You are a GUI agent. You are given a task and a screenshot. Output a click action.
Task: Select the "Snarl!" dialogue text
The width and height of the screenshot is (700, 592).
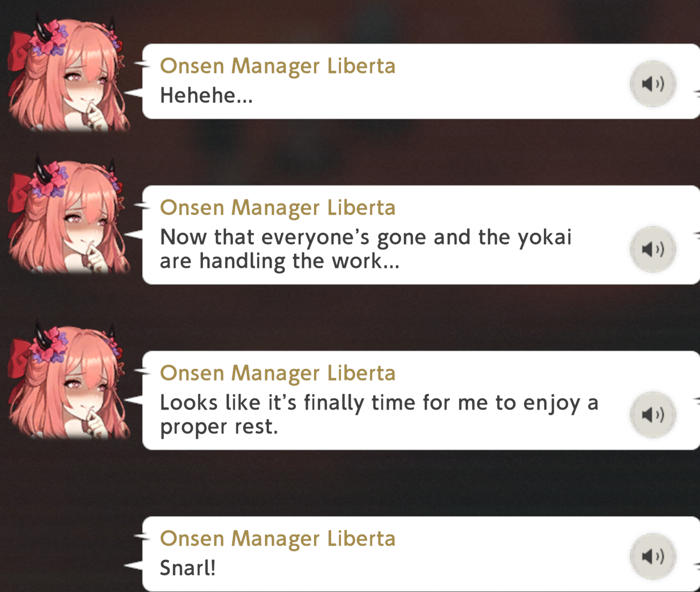(x=188, y=568)
